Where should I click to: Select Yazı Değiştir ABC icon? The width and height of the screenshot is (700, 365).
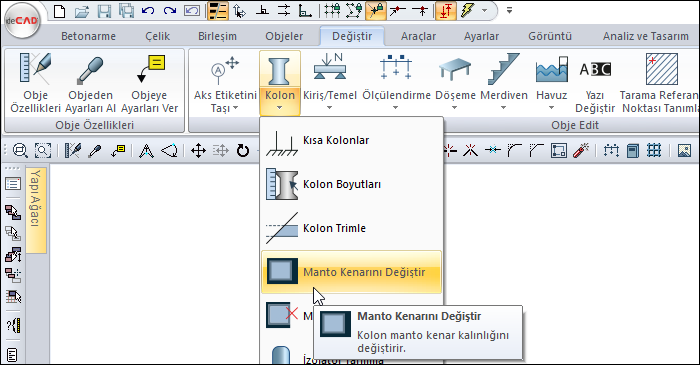pyautogui.click(x=595, y=69)
